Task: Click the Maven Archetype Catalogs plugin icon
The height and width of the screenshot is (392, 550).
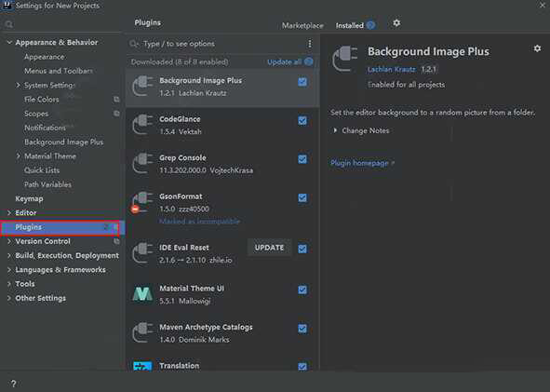Action: 142,332
